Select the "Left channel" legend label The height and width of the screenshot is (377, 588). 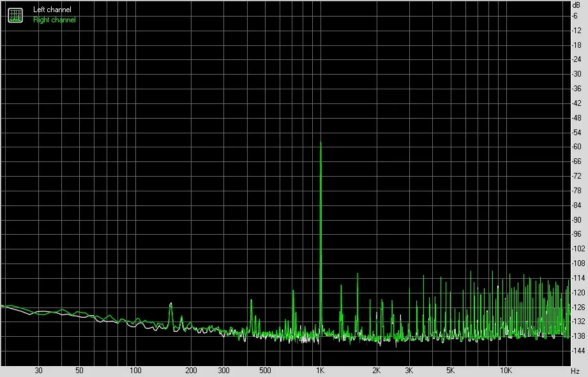coord(52,10)
